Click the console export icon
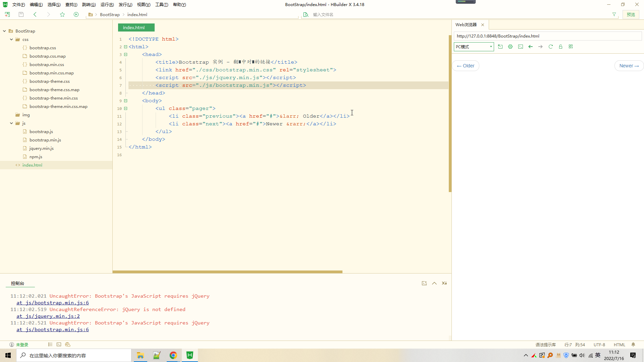 [x=424, y=283]
